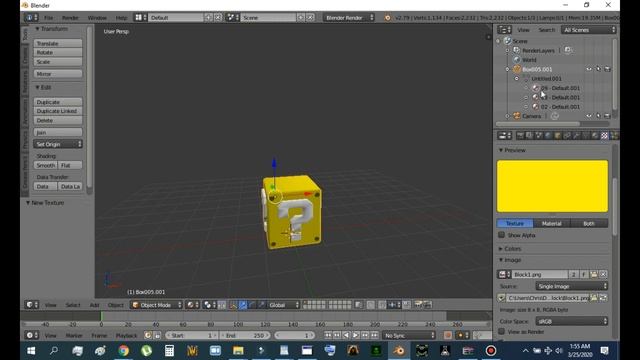The width and height of the screenshot is (640, 360).
Task: Open the Single Image source dropdown
Action: (572, 286)
